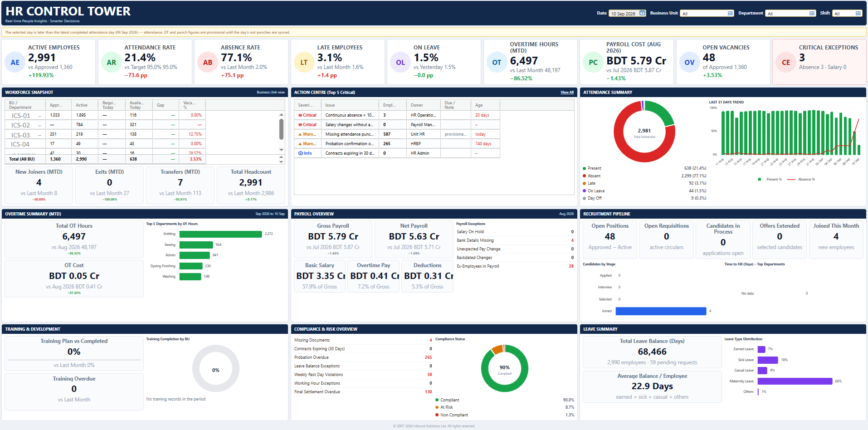Click the Date field showing 10 Sep 2026

click(x=627, y=13)
